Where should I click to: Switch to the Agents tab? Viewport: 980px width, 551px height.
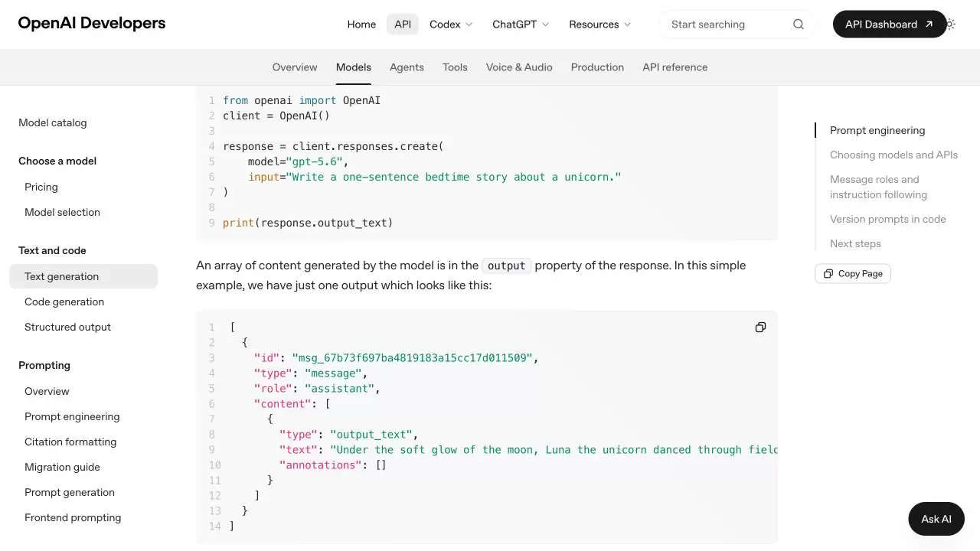pos(407,67)
